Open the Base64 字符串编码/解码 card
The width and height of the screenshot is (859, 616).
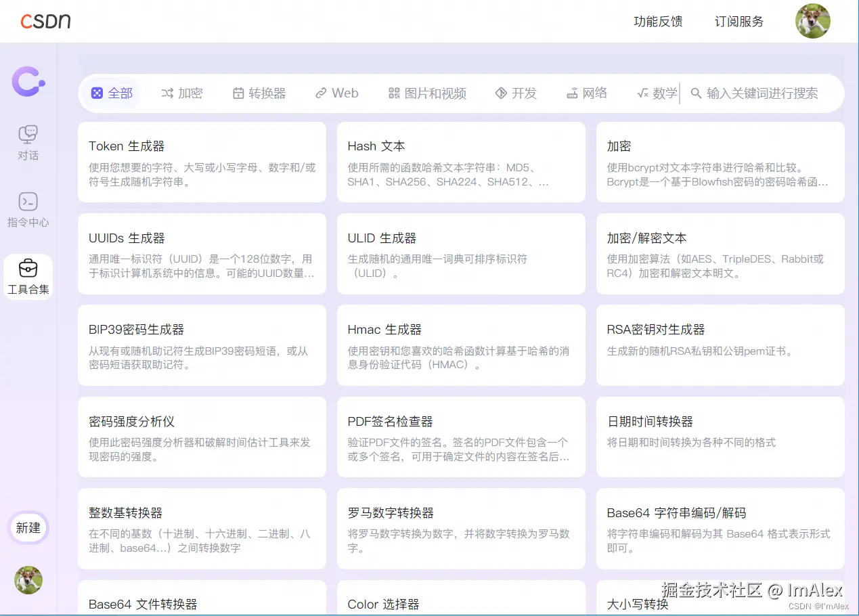pyautogui.click(x=720, y=529)
